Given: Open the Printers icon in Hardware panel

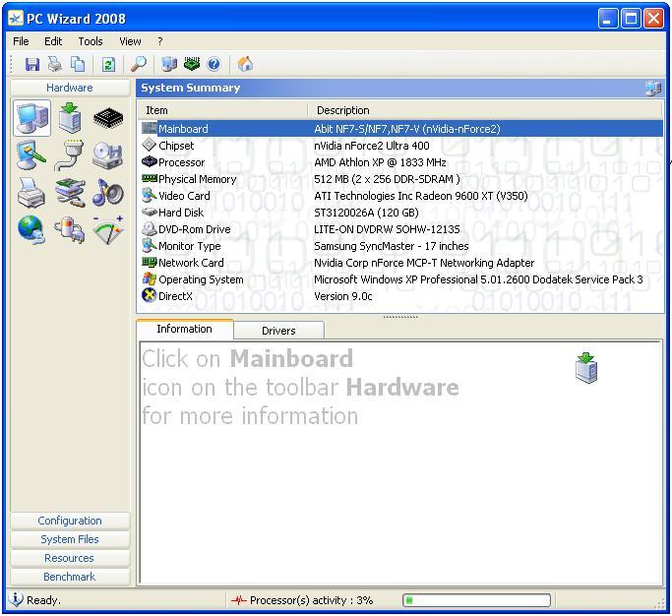Looking at the screenshot, I should click(31, 193).
